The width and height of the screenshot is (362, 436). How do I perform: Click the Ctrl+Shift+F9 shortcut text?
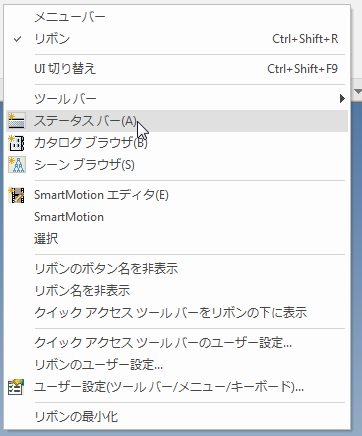[302, 69]
